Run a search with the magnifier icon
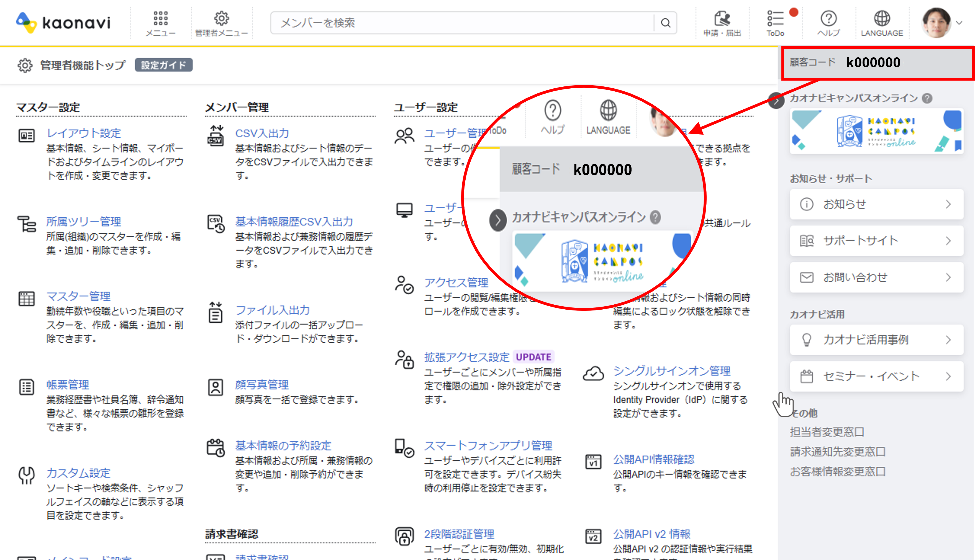Viewport: 975px width, 560px height. point(665,23)
